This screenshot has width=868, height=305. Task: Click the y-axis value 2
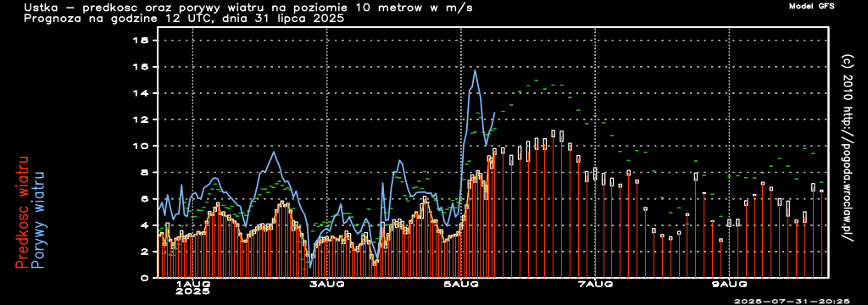point(144,252)
